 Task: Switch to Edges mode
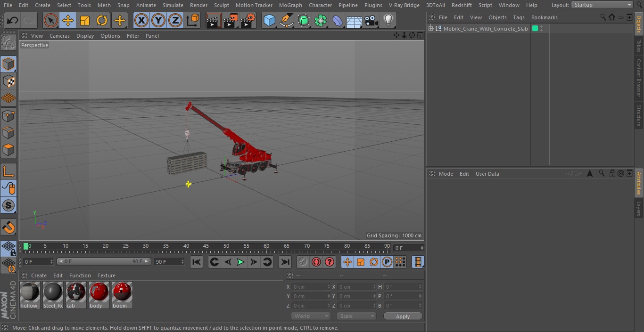click(x=8, y=132)
